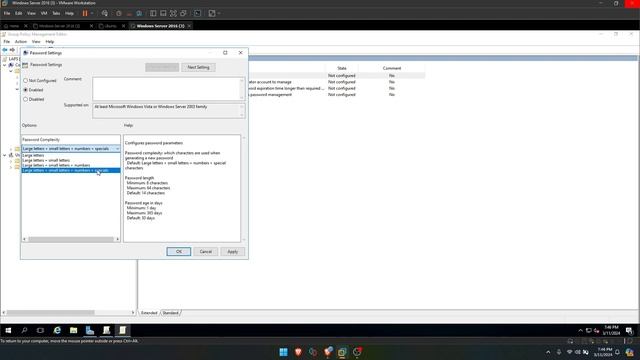Click inside the Comment text box

166,89
